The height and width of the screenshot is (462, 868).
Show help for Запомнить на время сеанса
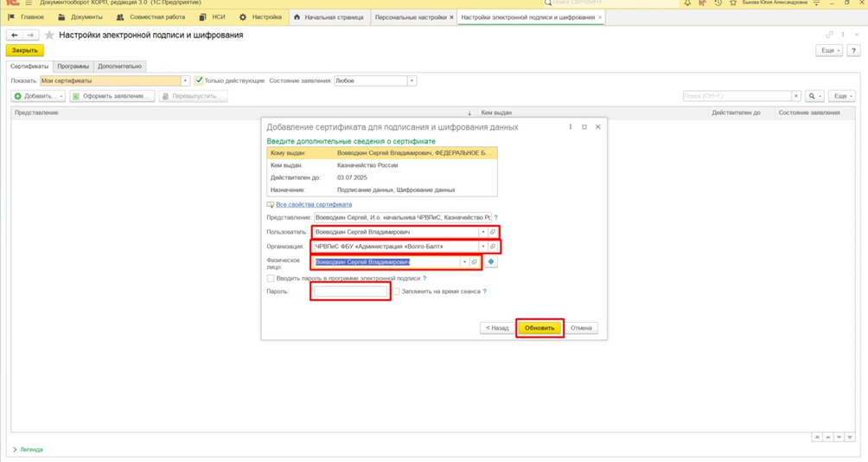tap(484, 292)
